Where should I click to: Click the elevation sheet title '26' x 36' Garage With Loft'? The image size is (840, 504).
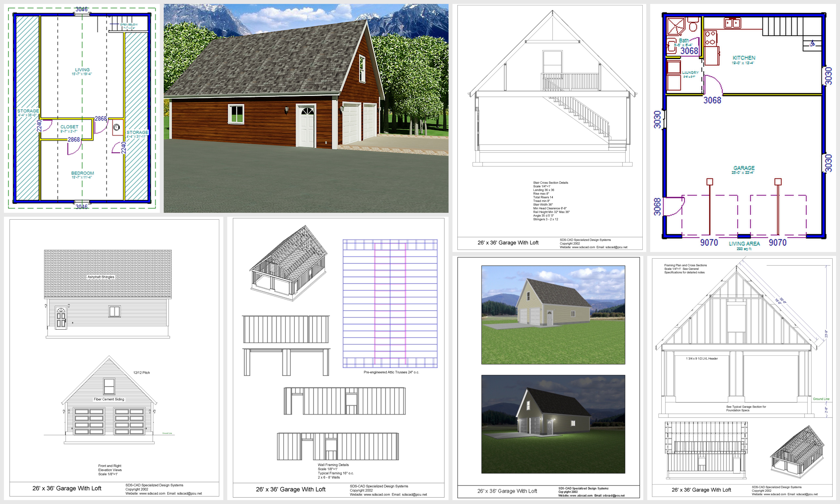[67, 488]
